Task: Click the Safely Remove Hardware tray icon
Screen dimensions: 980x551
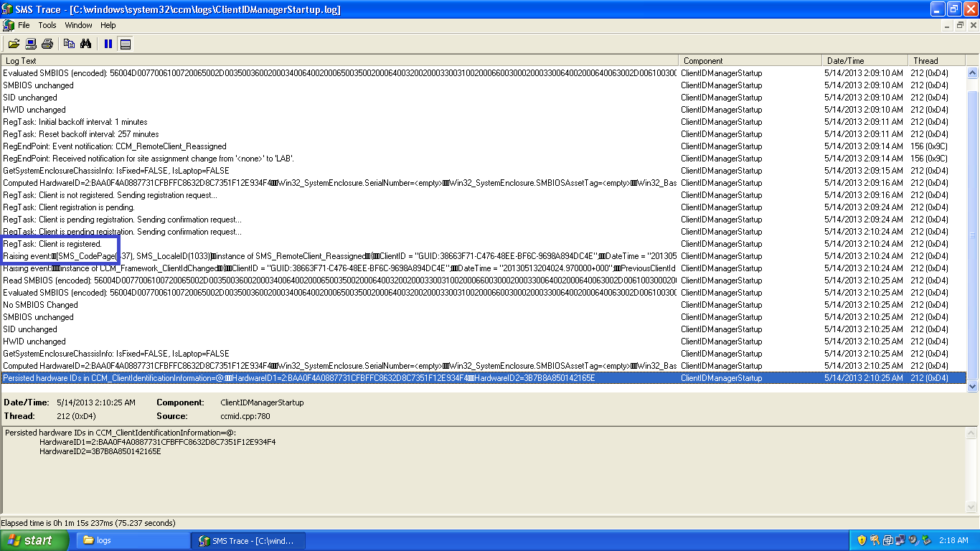Action: [x=926, y=540]
